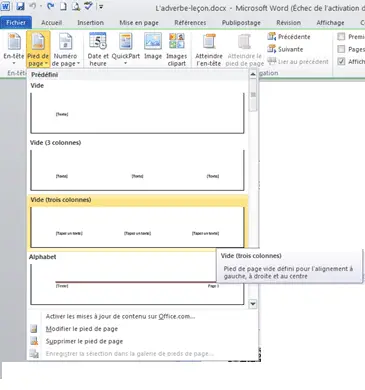
Task: Uncheck the Afficher le texte checkbox
Action: click(x=341, y=61)
